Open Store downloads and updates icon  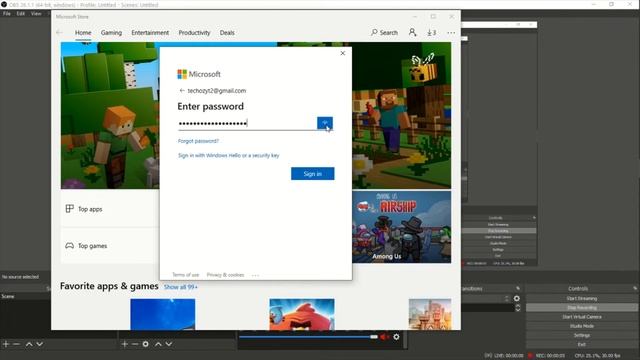click(x=431, y=32)
